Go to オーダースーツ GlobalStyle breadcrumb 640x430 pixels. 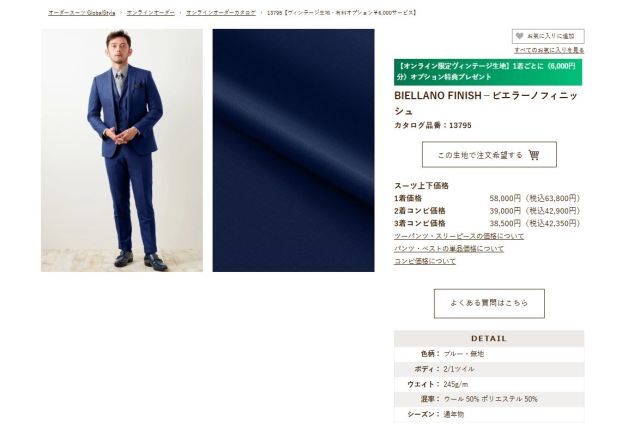click(82, 13)
